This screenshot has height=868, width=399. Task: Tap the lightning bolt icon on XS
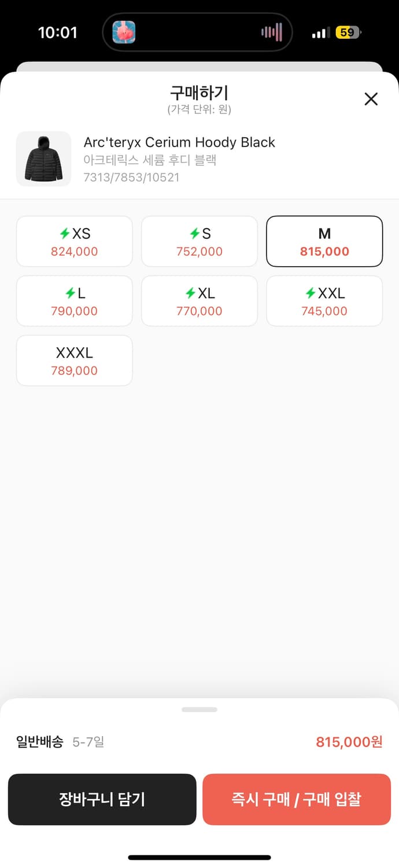(65, 234)
